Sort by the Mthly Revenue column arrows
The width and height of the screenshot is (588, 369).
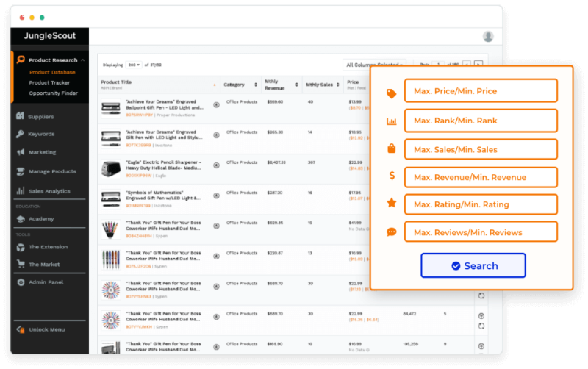point(297,85)
